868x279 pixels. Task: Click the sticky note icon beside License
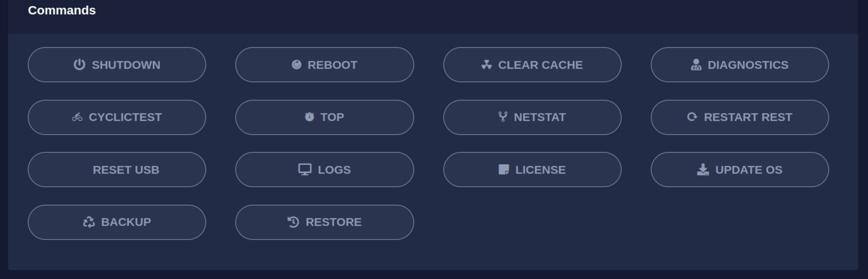coord(504,169)
